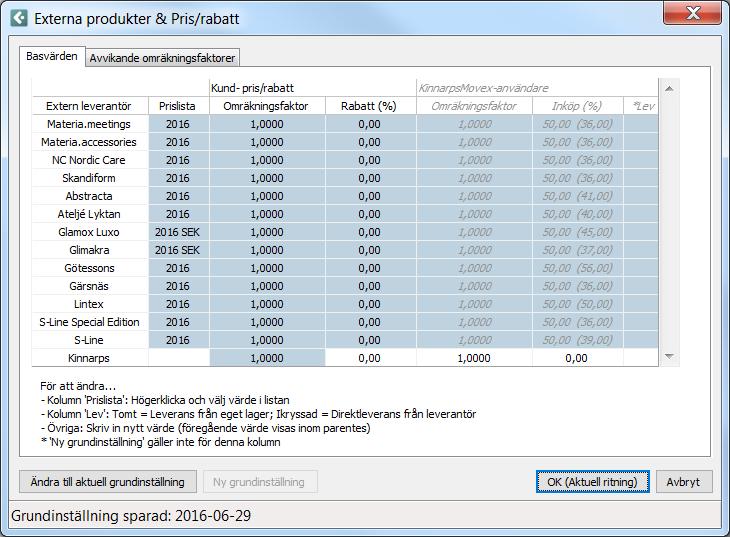Click Rabatt cell for Kinnarps row
Viewport: 730px width, 537px height.
pyautogui.click(x=370, y=358)
